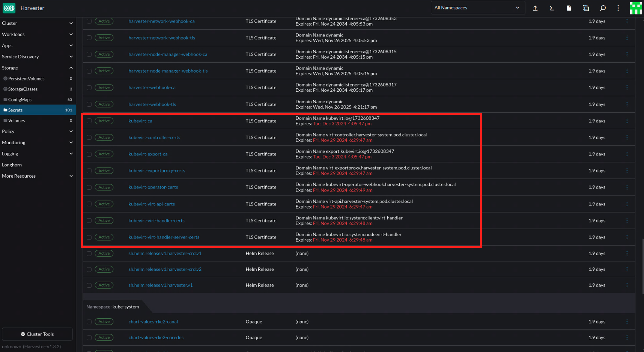Image resolution: width=644 pixels, height=352 pixels.
Task: Click the Download KubeConfig file icon
Action: click(x=569, y=8)
